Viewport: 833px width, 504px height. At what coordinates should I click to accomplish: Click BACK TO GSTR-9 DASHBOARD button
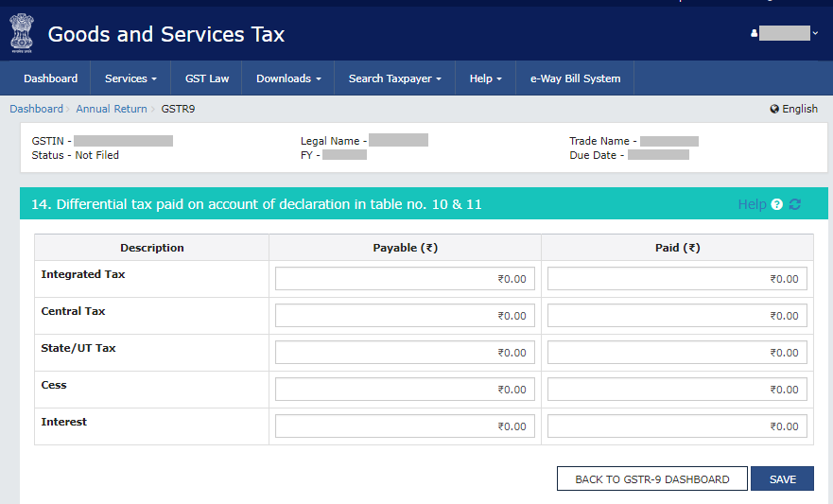pos(651,479)
